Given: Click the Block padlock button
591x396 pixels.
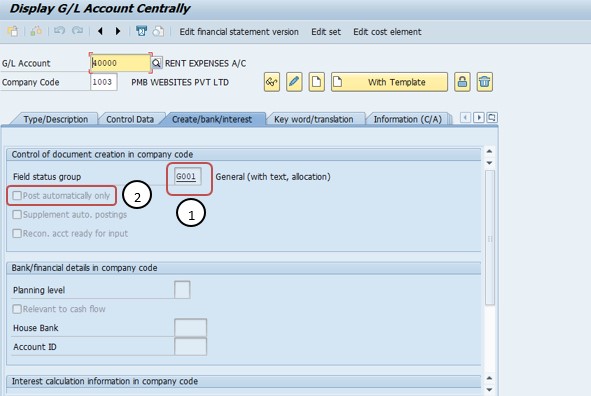Looking at the screenshot, I should point(462,82).
